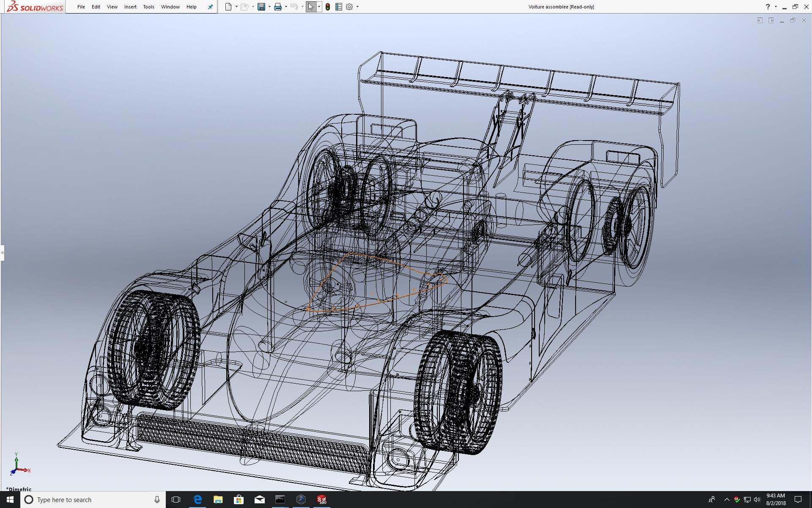Click the Save icon in toolbar

(x=261, y=7)
